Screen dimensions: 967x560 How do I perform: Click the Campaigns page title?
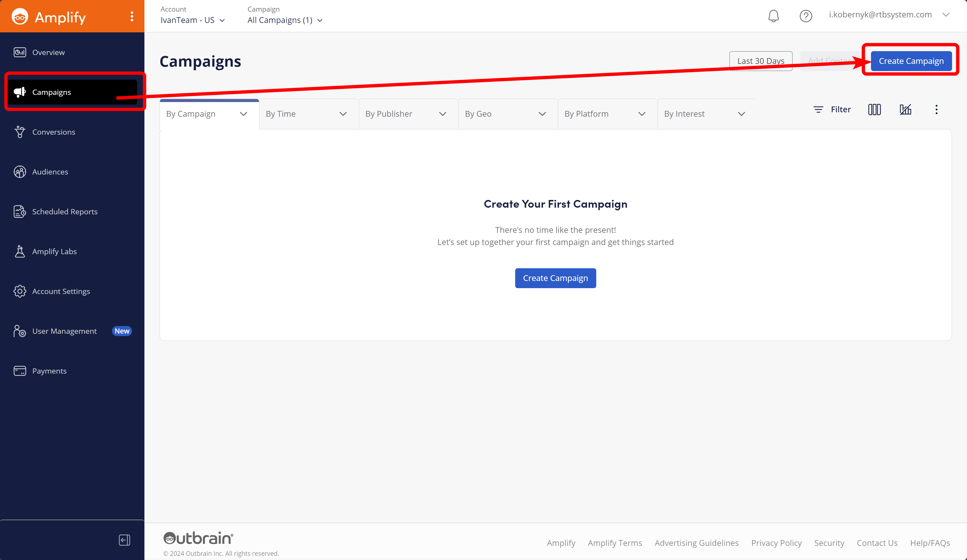point(200,61)
